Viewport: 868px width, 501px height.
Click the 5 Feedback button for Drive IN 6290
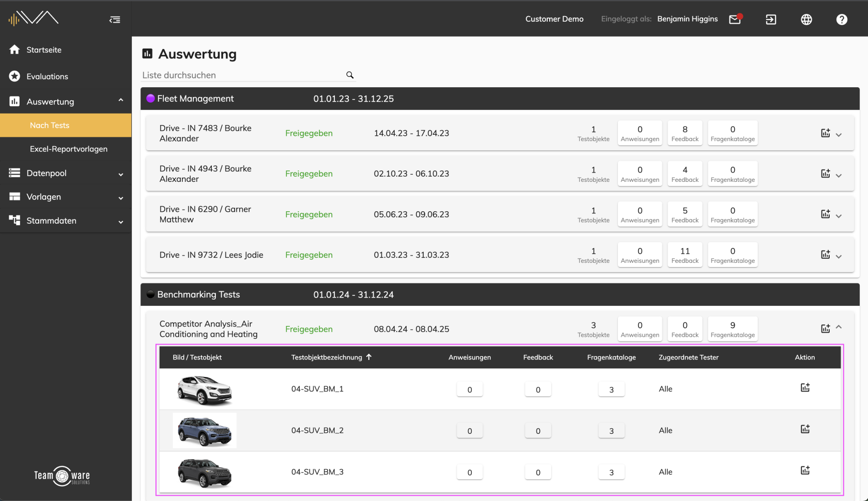pos(685,214)
